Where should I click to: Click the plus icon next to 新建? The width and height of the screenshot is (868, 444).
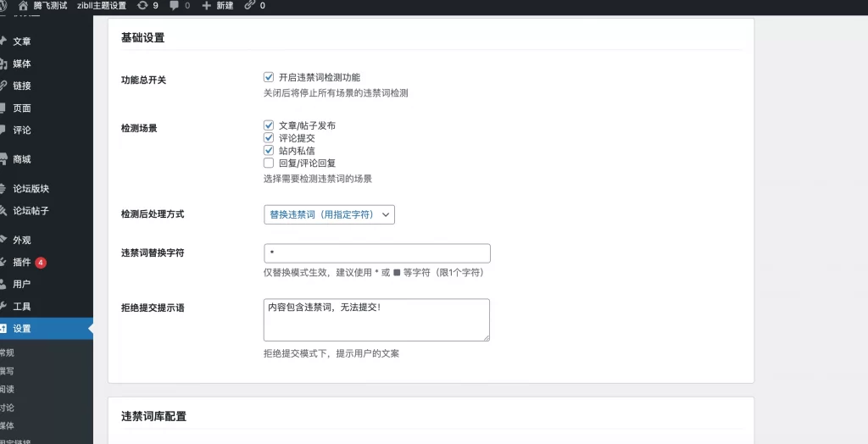coord(207,6)
